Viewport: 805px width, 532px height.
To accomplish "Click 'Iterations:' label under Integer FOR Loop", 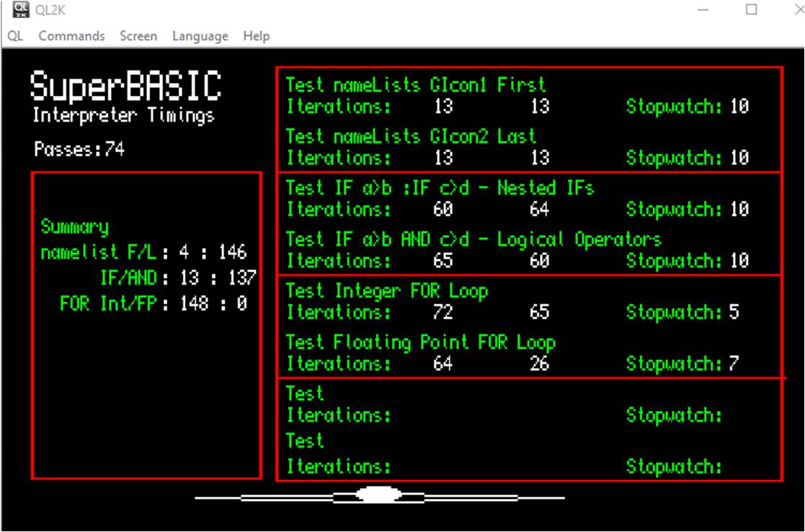I will [338, 311].
